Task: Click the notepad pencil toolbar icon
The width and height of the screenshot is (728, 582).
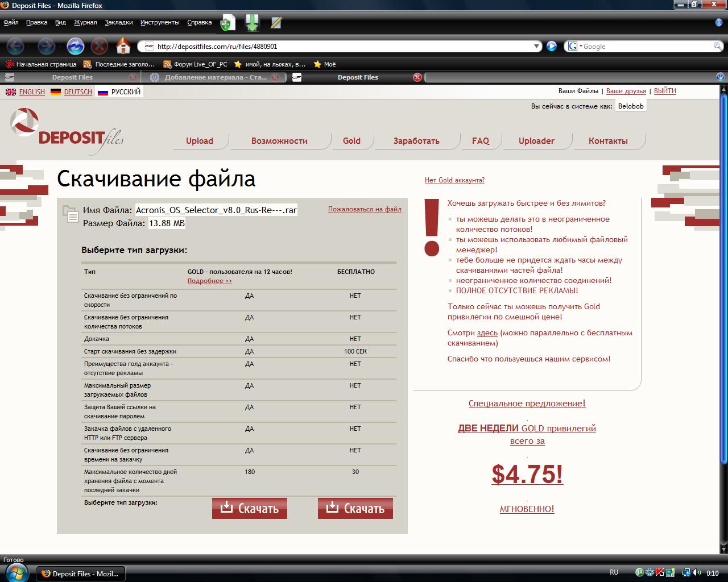Action: click(x=276, y=23)
